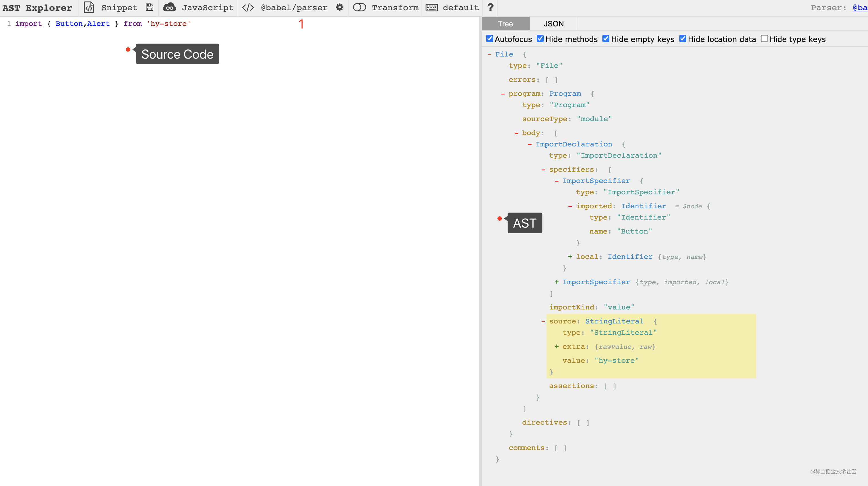The width and height of the screenshot is (868, 486).
Task: Click the sourceType "module" entry
Action: coord(567,119)
